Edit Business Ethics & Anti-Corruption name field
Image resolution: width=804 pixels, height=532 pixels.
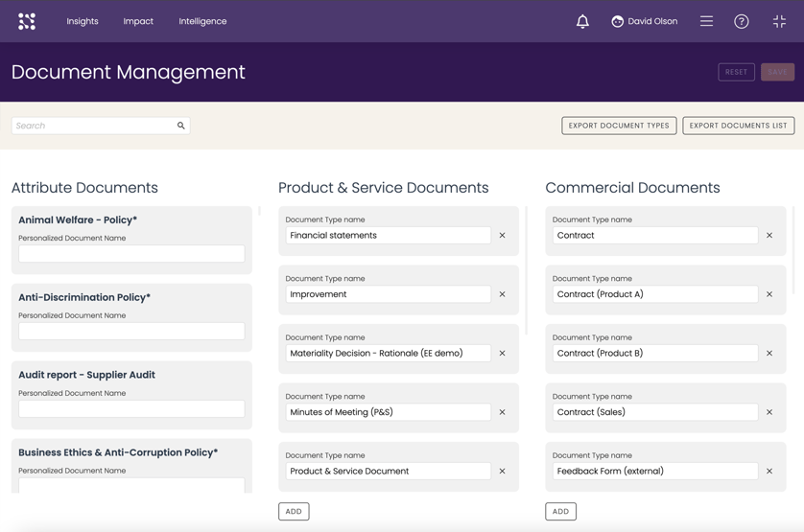[x=131, y=485]
